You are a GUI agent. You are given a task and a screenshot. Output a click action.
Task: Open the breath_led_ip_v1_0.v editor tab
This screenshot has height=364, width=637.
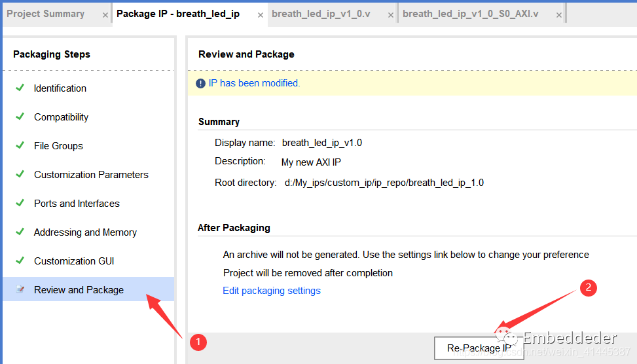[x=321, y=14]
